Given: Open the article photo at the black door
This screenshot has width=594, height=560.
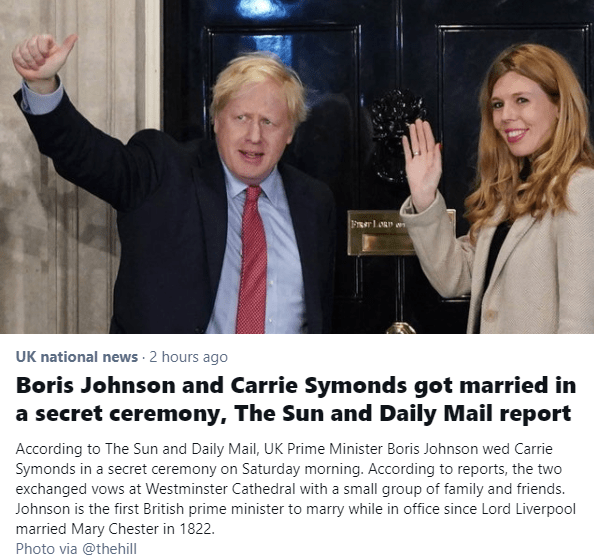Looking at the screenshot, I should pos(297,167).
